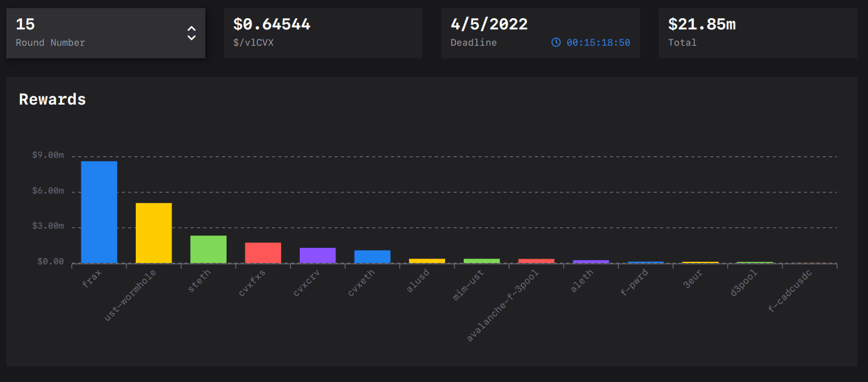
Task: Select the yellow ust-wormhole bar
Action: coord(153,232)
